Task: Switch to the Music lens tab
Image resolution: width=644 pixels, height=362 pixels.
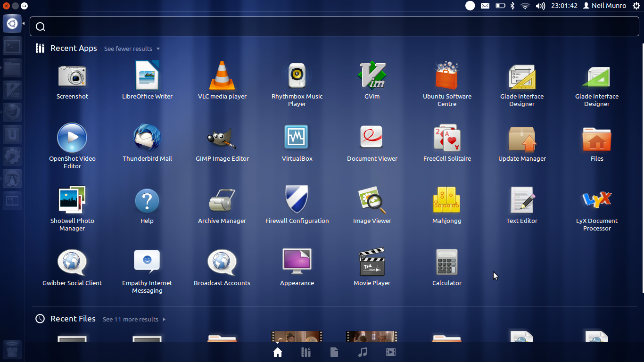Action: [x=363, y=352]
